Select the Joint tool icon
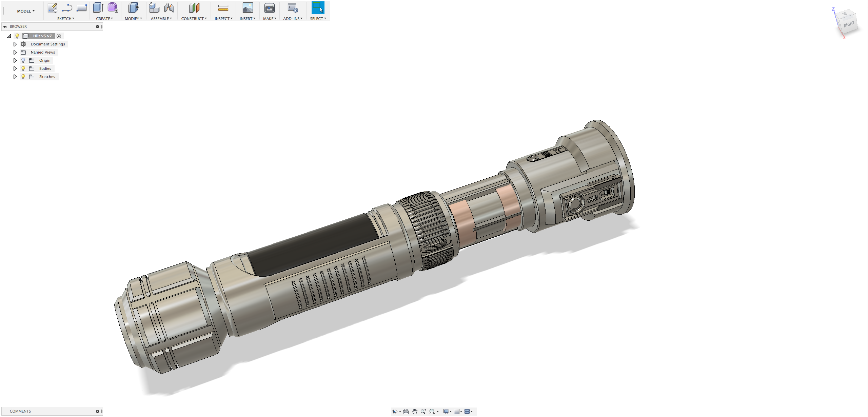This screenshot has height=417, width=868. [169, 8]
